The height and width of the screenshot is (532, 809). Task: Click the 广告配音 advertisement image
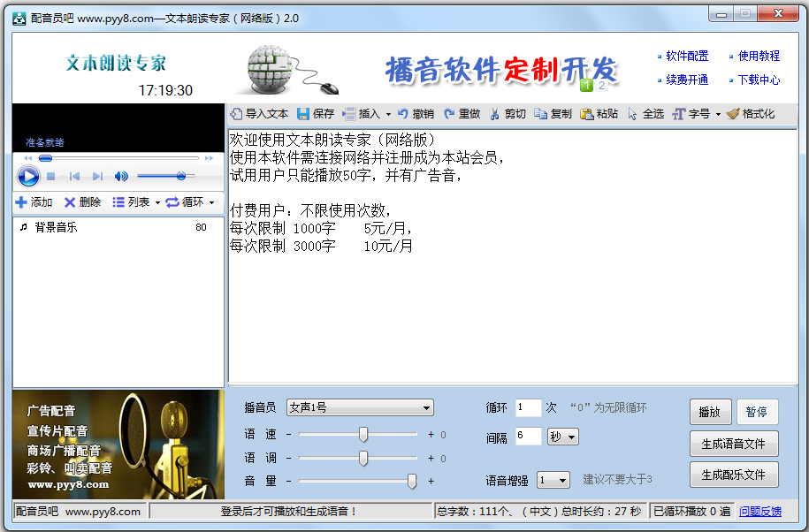118,445
